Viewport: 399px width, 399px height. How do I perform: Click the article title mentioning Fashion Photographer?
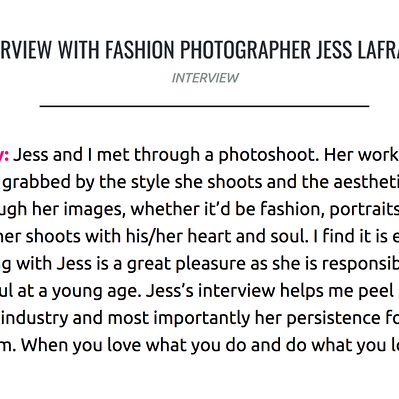click(199, 49)
